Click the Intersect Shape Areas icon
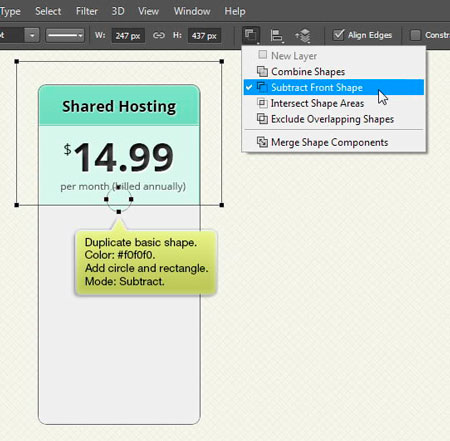 coord(262,103)
